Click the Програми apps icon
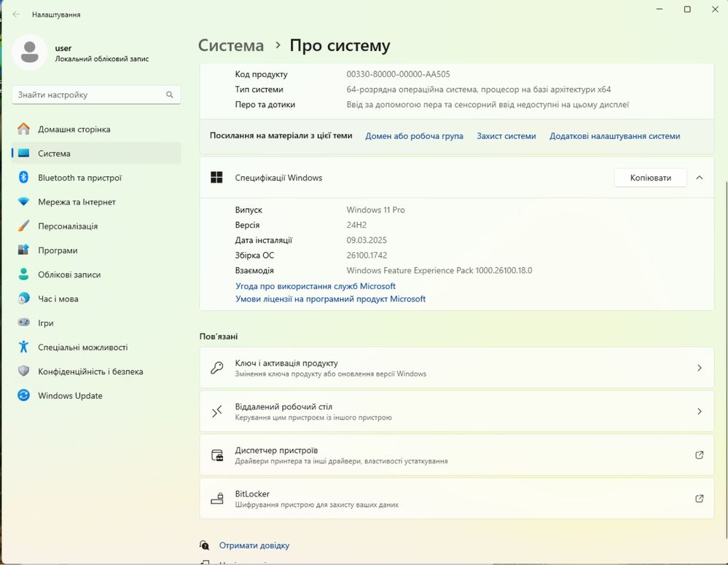The width and height of the screenshot is (728, 565). point(23,250)
